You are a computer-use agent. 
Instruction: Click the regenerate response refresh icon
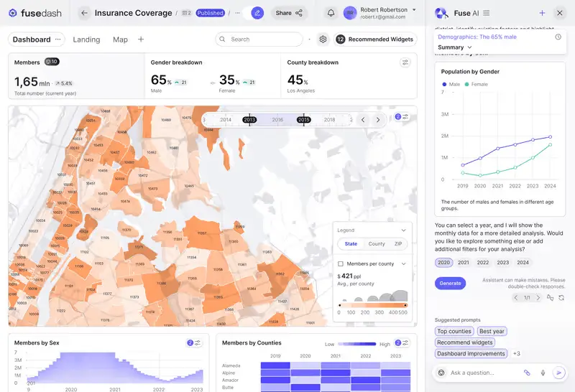(x=561, y=297)
